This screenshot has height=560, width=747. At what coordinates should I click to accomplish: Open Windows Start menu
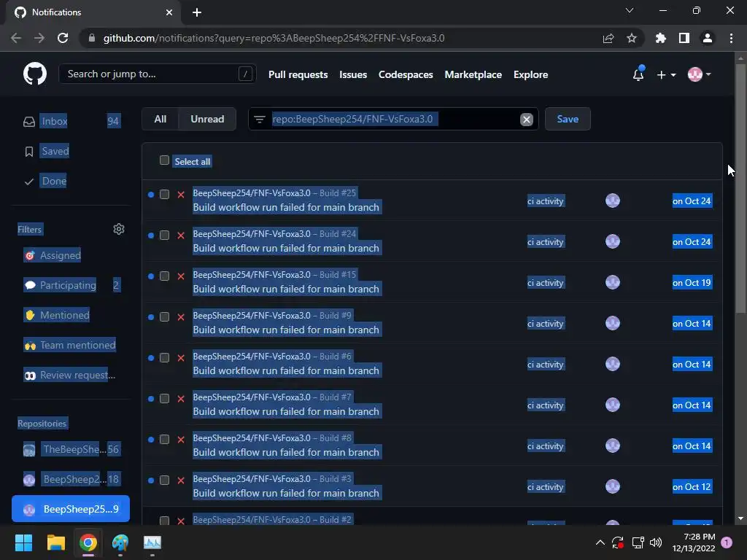tap(23, 542)
